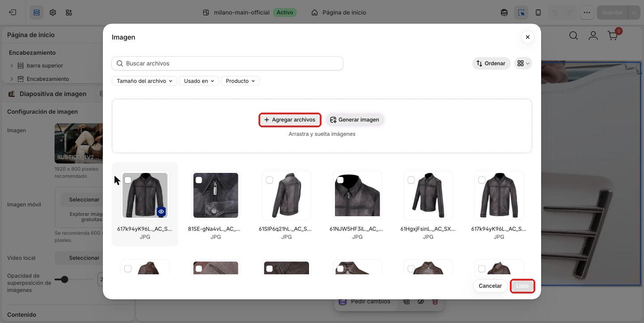Screen dimensions: 644x323
Task: Open the Ordenar sort options
Action: point(491,63)
